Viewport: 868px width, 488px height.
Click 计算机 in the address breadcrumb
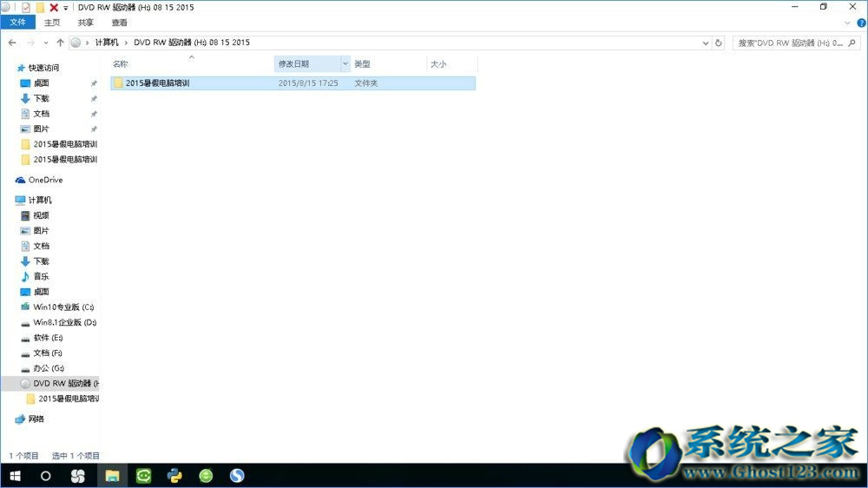point(107,43)
